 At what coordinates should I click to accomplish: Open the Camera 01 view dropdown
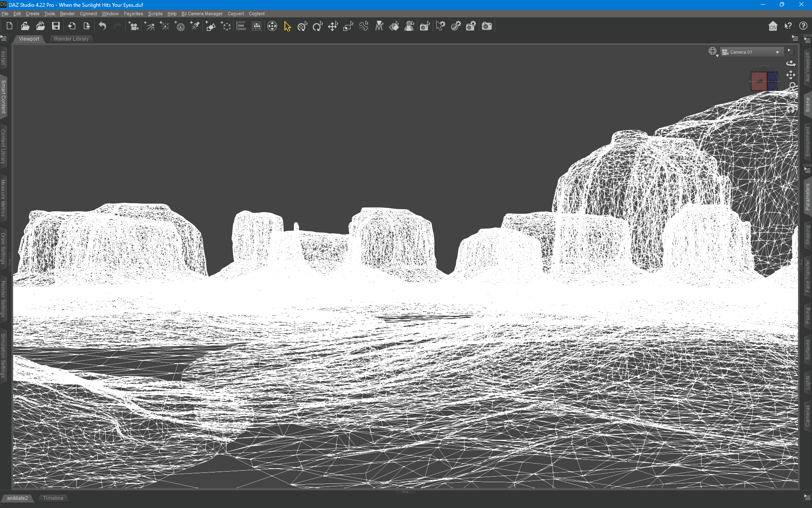pos(751,52)
